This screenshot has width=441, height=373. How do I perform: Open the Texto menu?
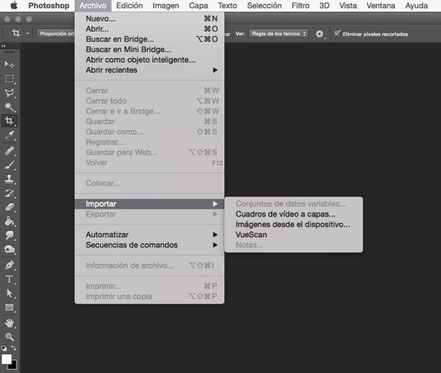coord(227,6)
